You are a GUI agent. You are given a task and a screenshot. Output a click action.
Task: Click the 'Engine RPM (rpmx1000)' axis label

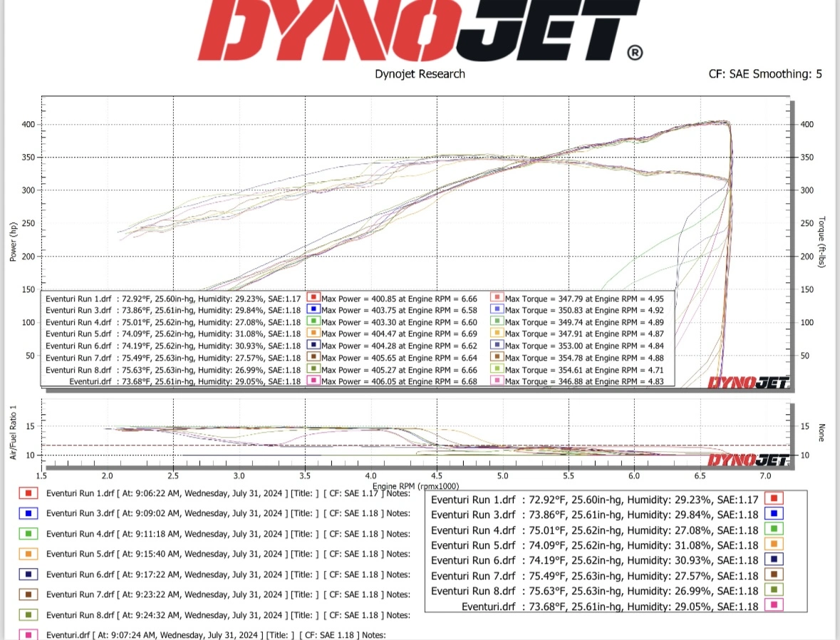415,486
